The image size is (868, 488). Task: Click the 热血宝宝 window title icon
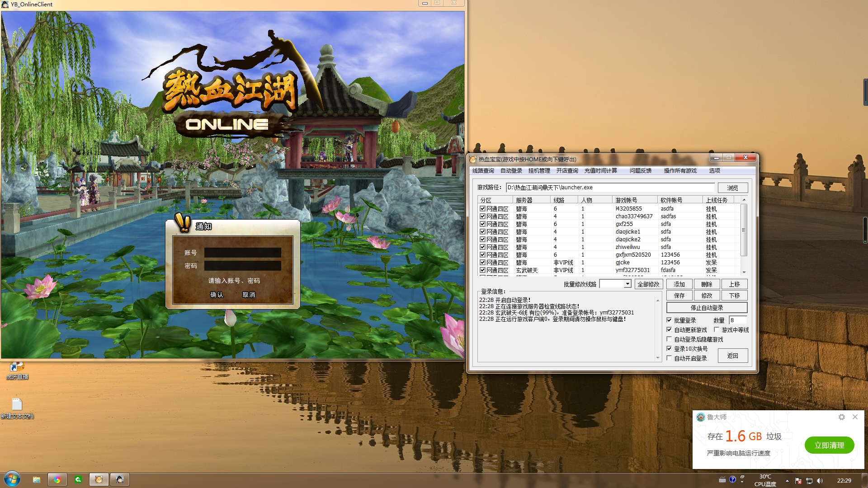[473, 159]
